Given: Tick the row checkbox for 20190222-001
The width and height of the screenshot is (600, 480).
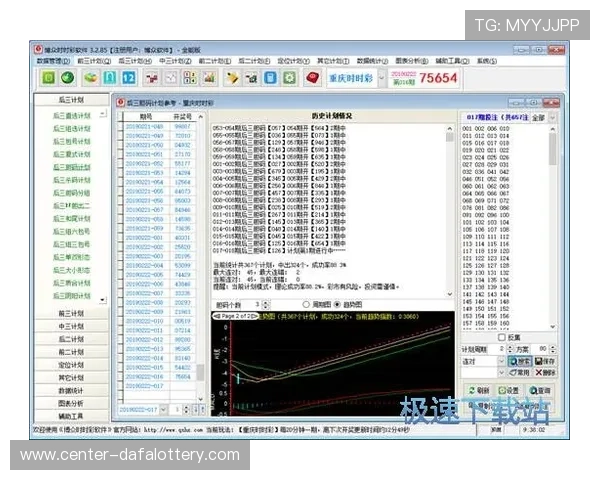Looking at the screenshot, I should 121,238.
